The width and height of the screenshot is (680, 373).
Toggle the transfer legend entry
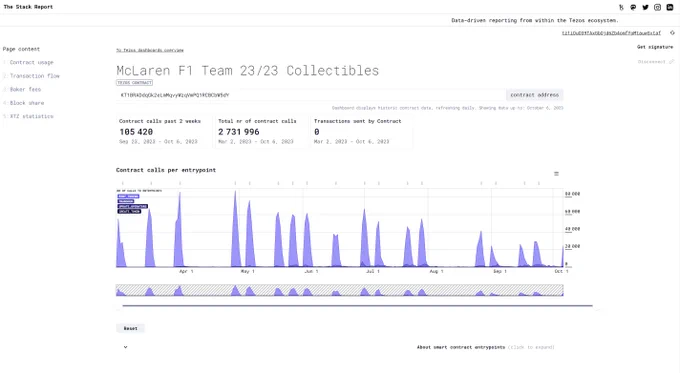[126, 201]
